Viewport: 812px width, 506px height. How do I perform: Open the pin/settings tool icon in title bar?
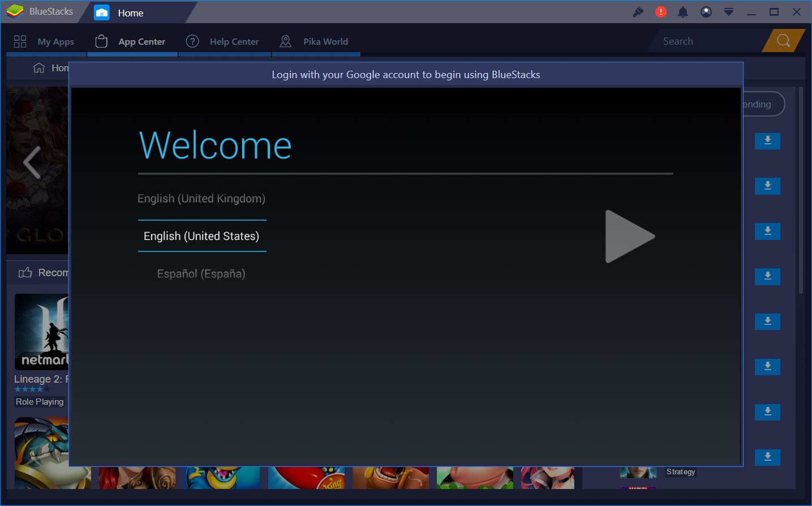(x=638, y=12)
